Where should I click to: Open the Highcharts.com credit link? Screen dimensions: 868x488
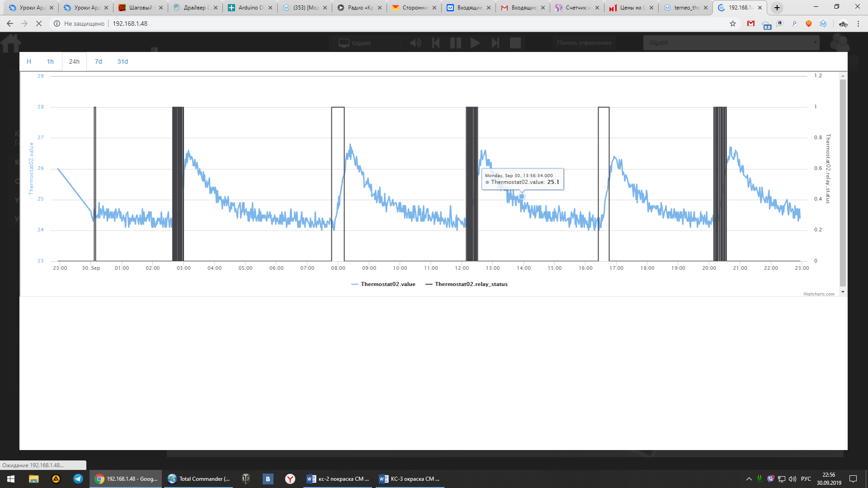(x=819, y=294)
